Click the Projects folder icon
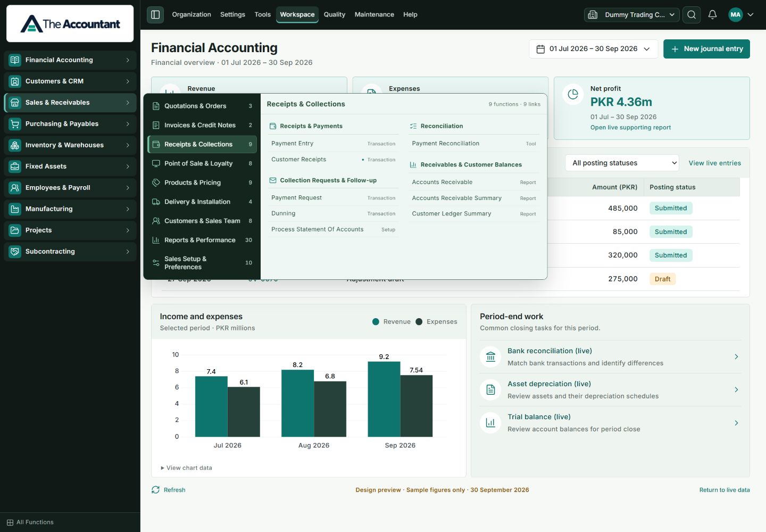The height and width of the screenshot is (532, 766). (x=15, y=230)
